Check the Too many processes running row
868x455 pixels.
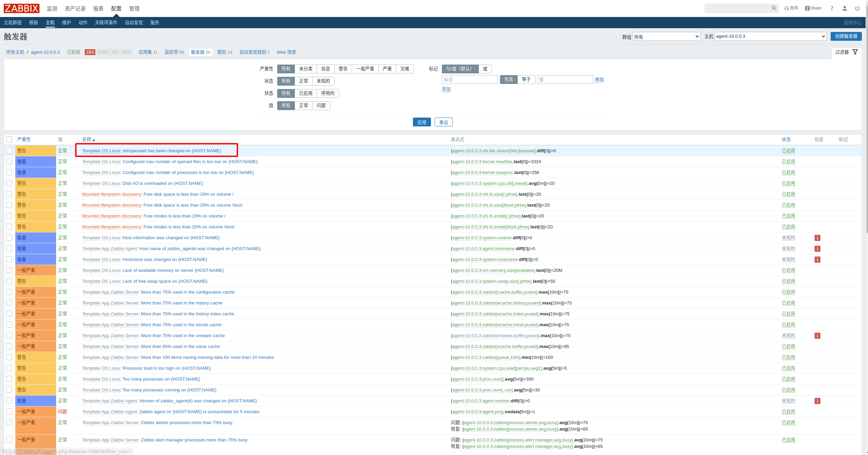(9, 390)
